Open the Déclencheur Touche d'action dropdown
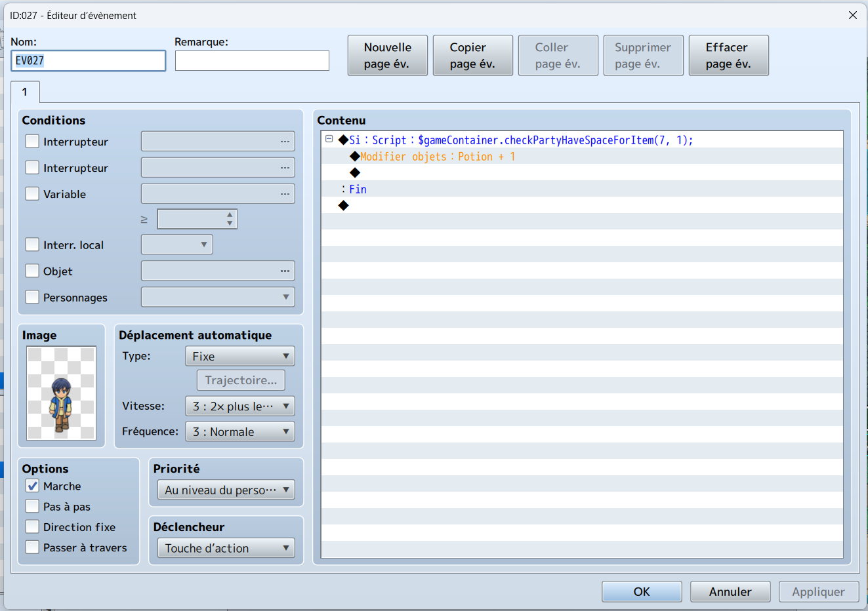868x611 pixels. (x=226, y=548)
